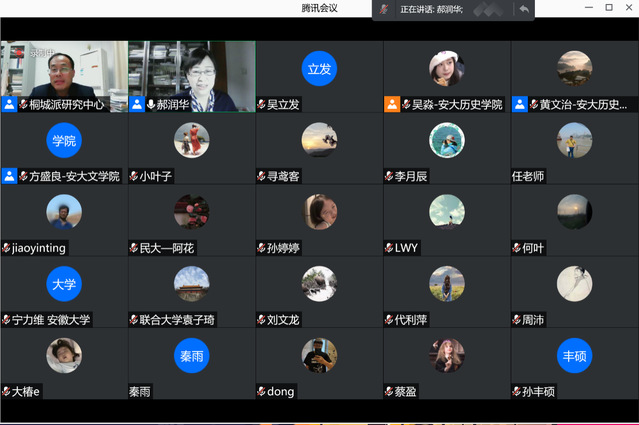
Task: Click active microphone icon beside 郝润华
Action: (151, 104)
